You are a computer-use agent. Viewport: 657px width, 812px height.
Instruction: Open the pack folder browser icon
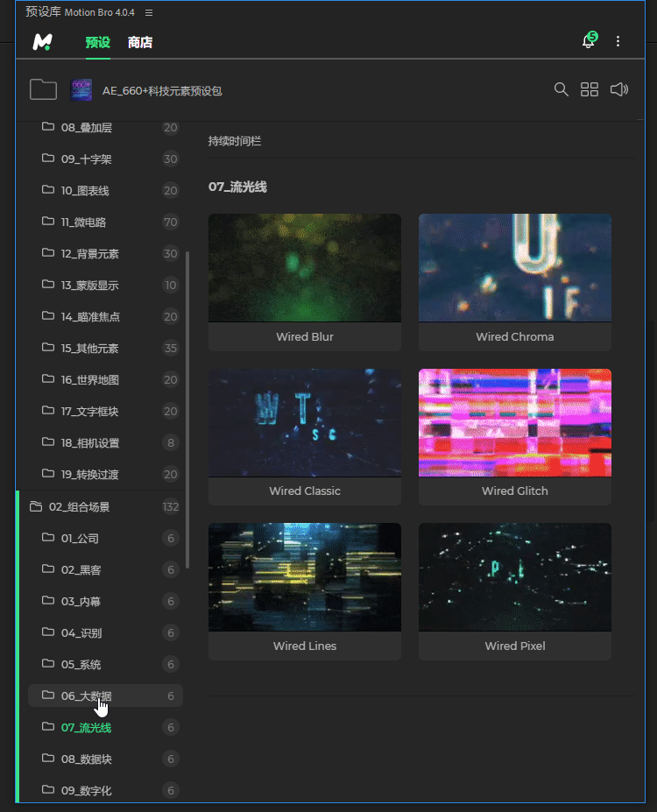(x=43, y=89)
